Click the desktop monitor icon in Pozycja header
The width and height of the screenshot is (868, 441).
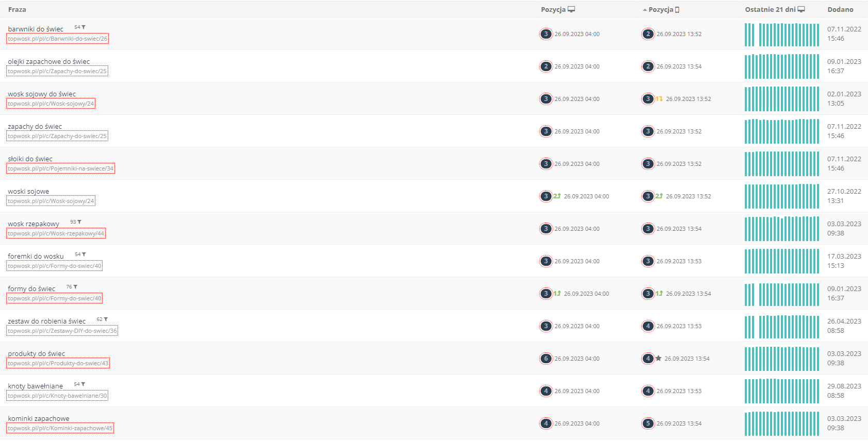point(571,9)
